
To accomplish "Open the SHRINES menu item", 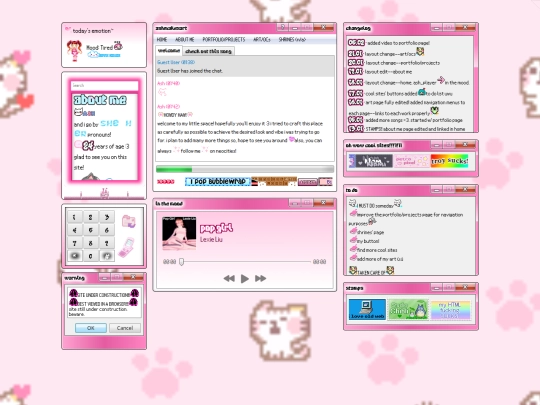I will click(x=292, y=40).
